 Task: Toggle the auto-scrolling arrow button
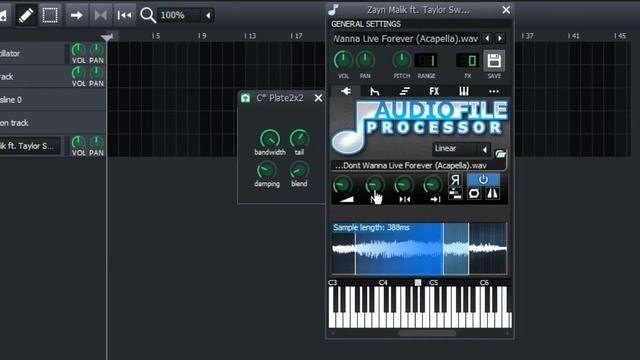point(76,16)
